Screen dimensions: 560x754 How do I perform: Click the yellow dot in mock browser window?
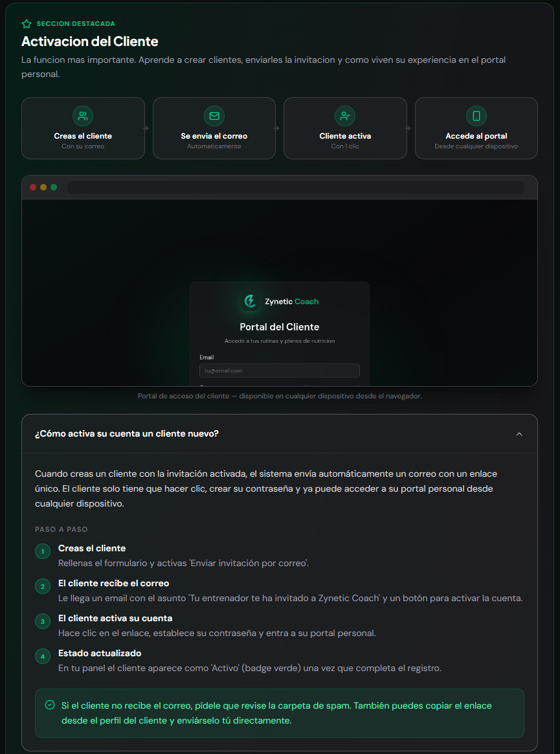pos(43,187)
